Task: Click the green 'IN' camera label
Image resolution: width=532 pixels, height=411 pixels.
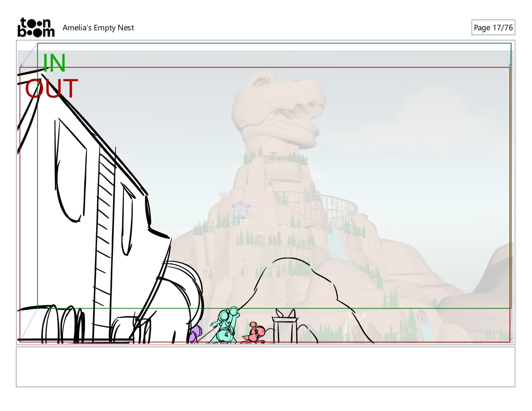Action: [x=54, y=63]
